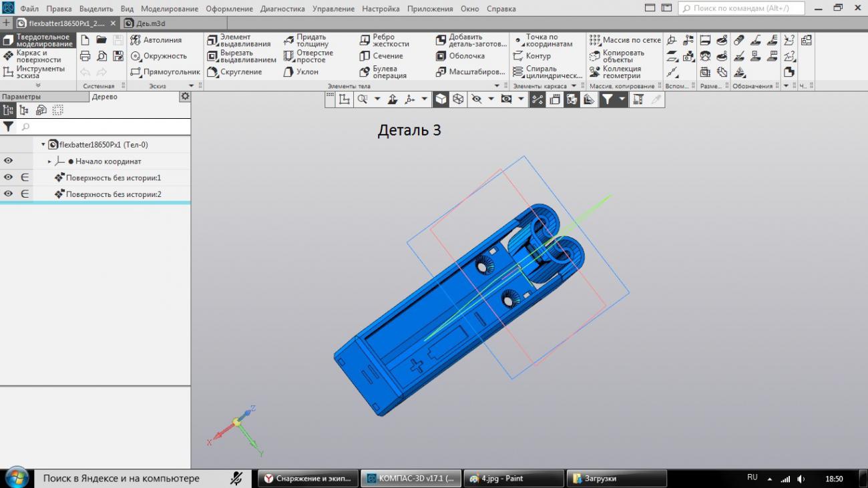Click the Оболочка shell tool
Viewport: 868px width, 488px height.
click(461, 56)
